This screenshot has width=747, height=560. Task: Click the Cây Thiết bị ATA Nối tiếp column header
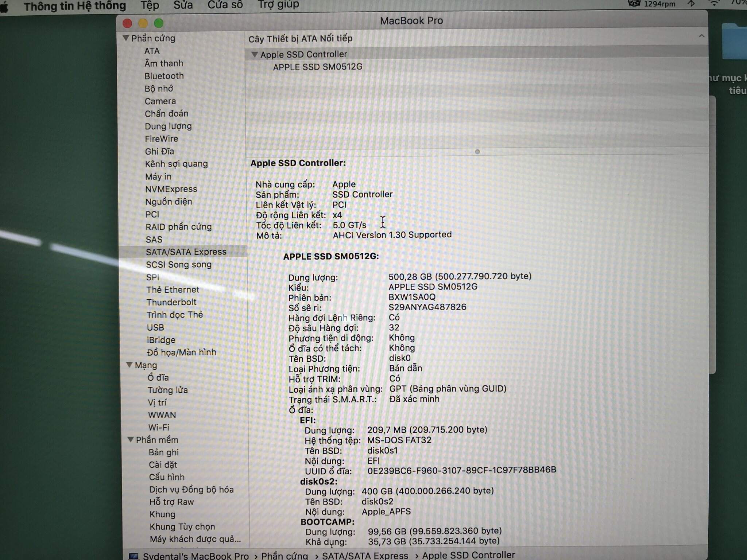click(301, 39)
